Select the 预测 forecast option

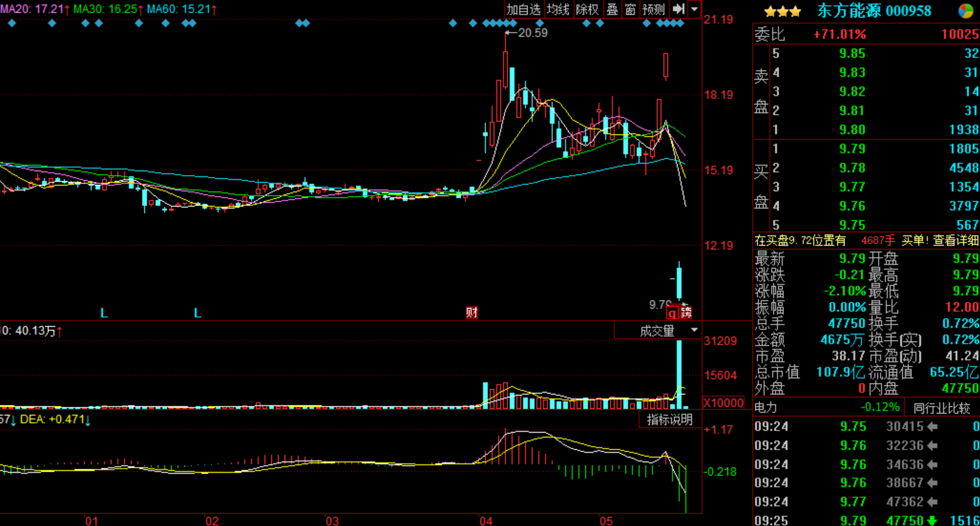[654, 10]
